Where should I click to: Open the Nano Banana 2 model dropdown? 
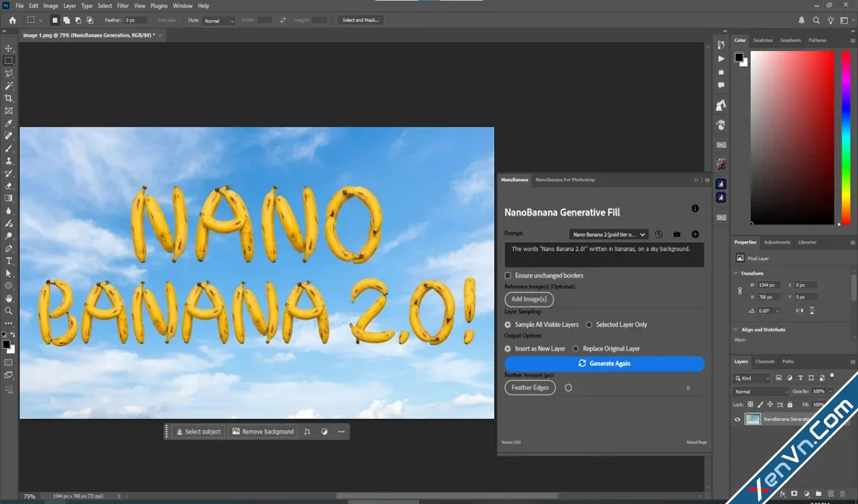point(609,235)
